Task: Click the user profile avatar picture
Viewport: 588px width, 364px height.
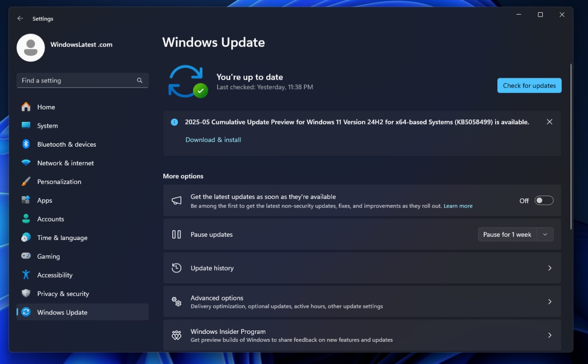Action: [31, 48]
